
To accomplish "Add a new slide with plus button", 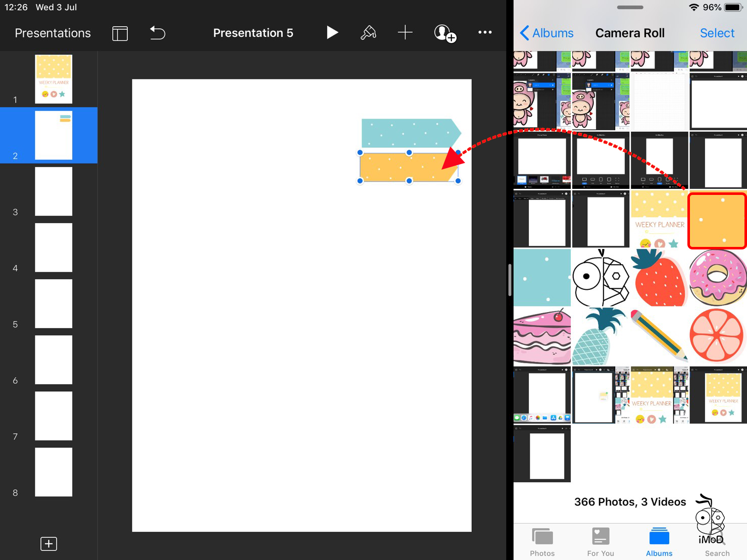I will [x=48, y=544].
